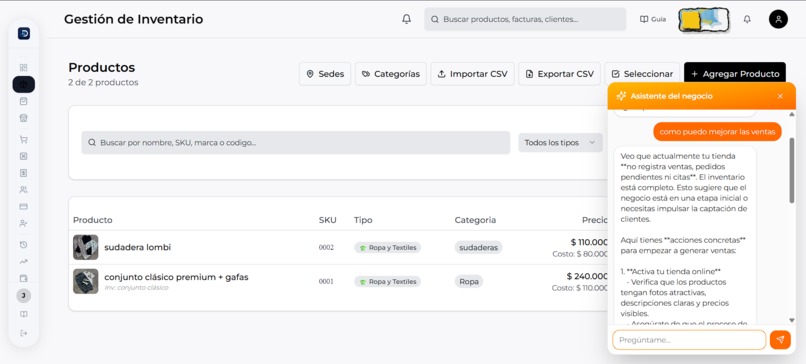Image resolution: width=806 pixels, height=364 pixels.
Task: Open the dashboard grid icon in sidebar
Action: tap(23, 67)
